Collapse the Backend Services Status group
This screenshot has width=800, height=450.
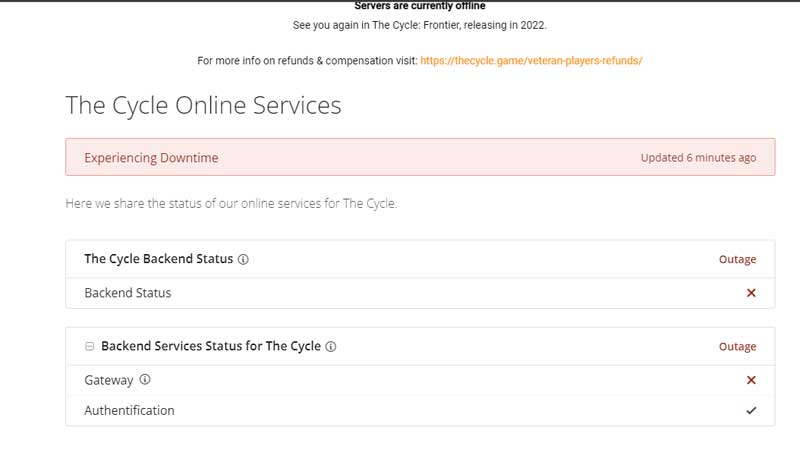point(90,347)
